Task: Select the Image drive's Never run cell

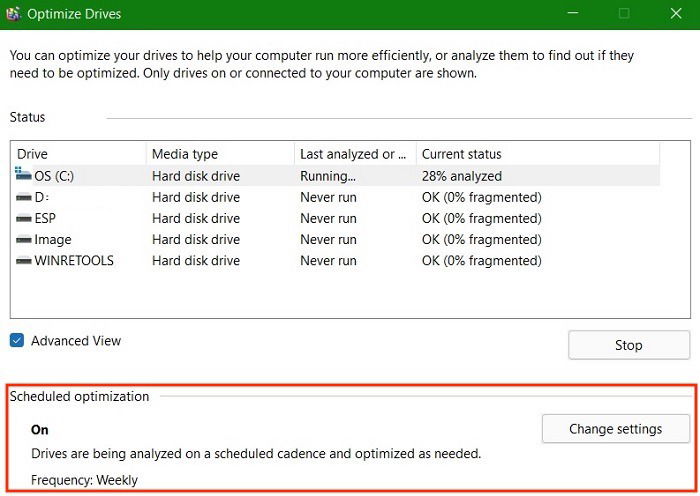Action: click(x=328, y=240)
